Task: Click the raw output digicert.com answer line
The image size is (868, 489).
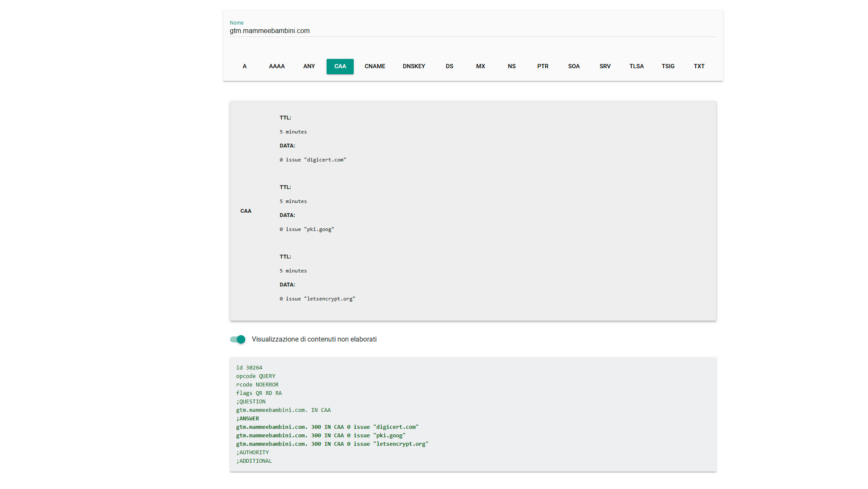Action: [327, 427]
